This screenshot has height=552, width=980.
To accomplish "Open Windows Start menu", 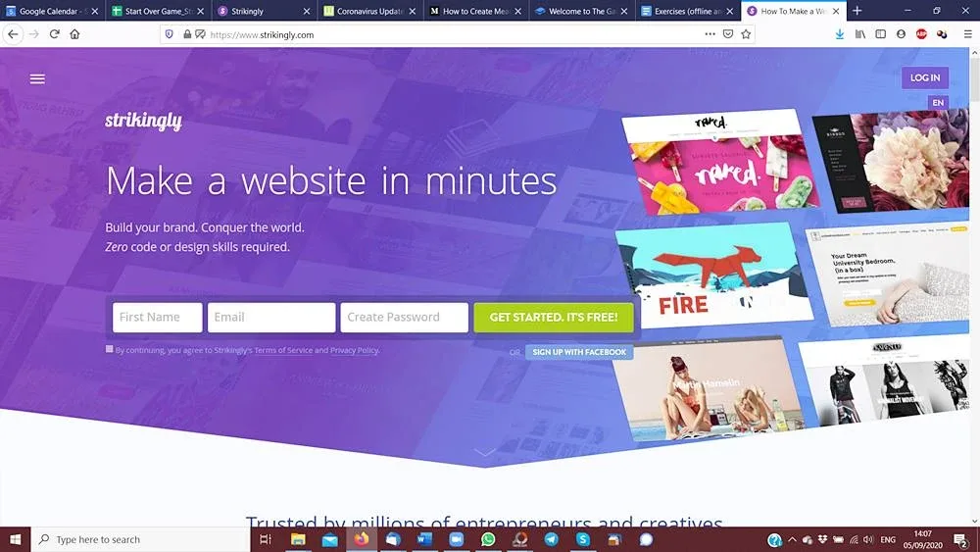I will 16,539.
